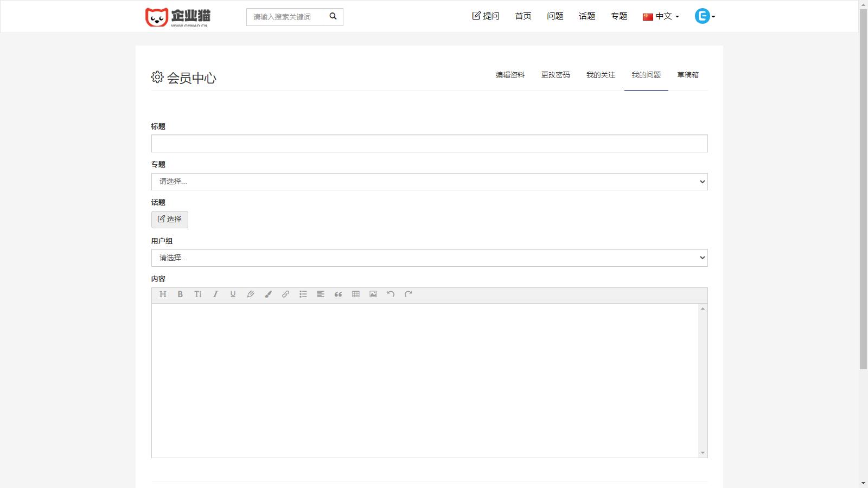Click the 提问 link in the navbar

[486, 16]
